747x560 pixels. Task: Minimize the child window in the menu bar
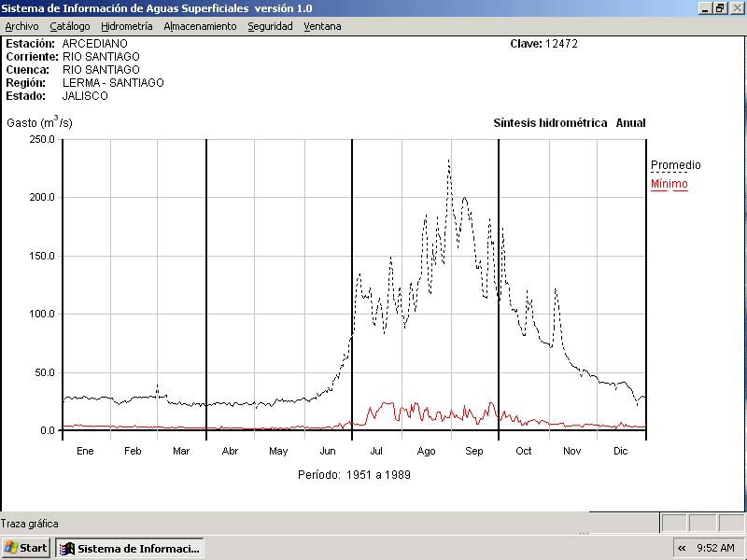(x=704, y=8)
